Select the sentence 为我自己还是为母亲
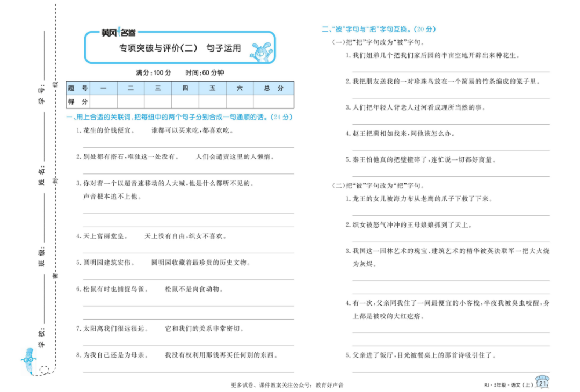Viewport: 580px width, 392px height. pos(116,355)
